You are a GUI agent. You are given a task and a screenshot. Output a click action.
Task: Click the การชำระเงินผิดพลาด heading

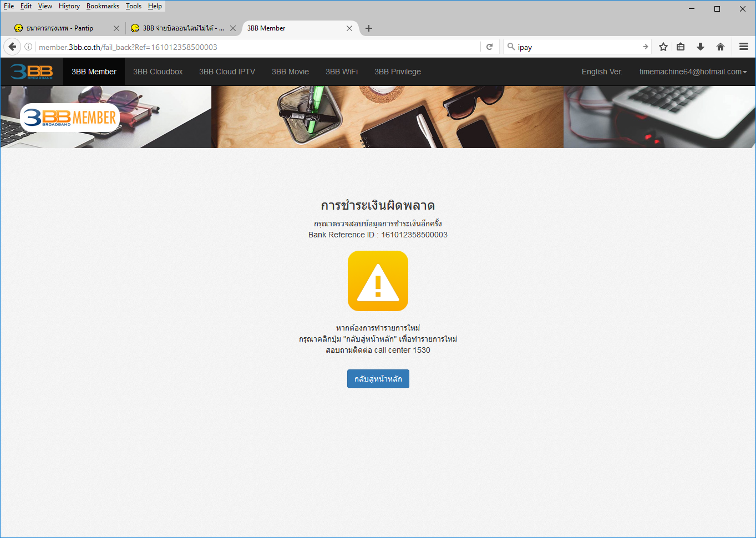click(x=378, y=205)
